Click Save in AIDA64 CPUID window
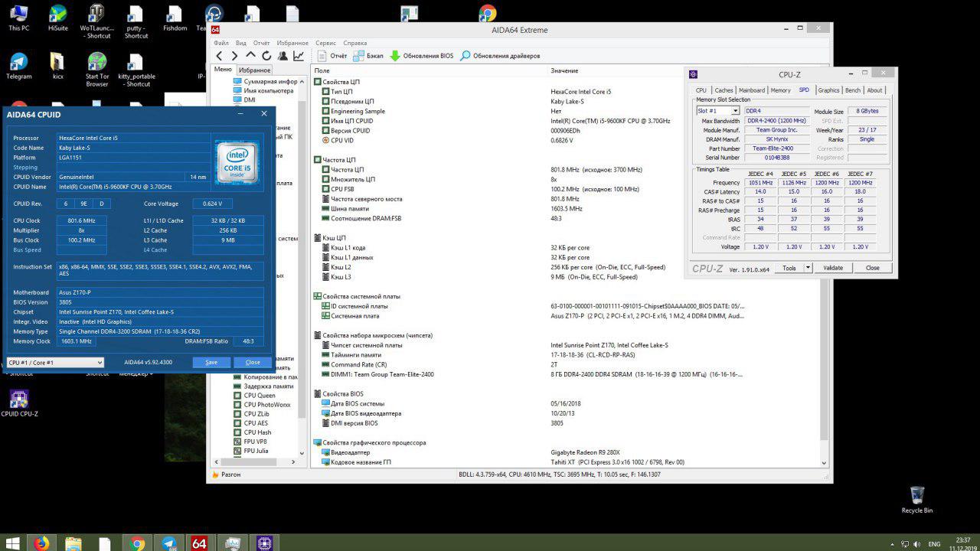Screen dimensions: 980x551 coord(211,363)
